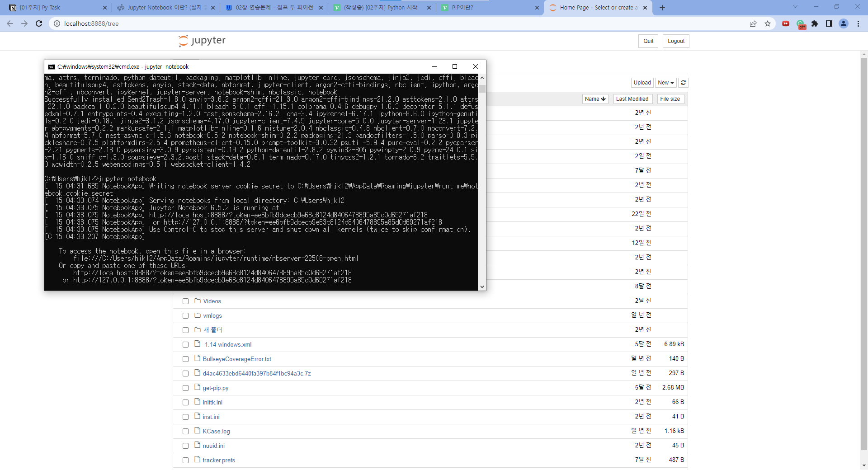Click '2.68 MB' file size text

click(x=673, y=388)
